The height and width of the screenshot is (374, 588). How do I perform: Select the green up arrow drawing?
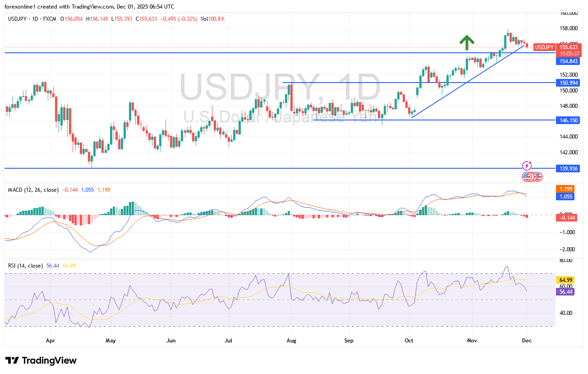pos(467,42)
